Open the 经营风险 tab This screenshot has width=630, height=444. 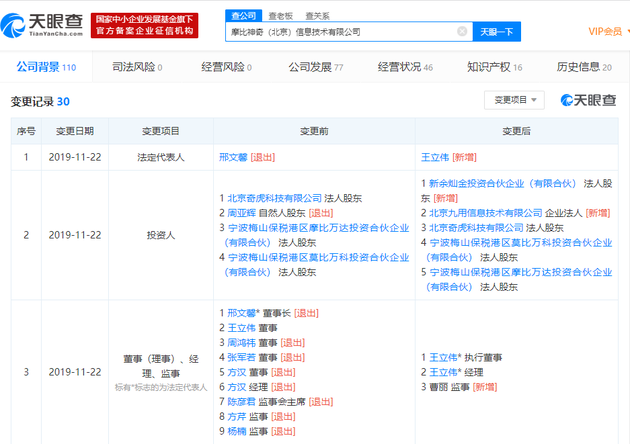[225, 67]
